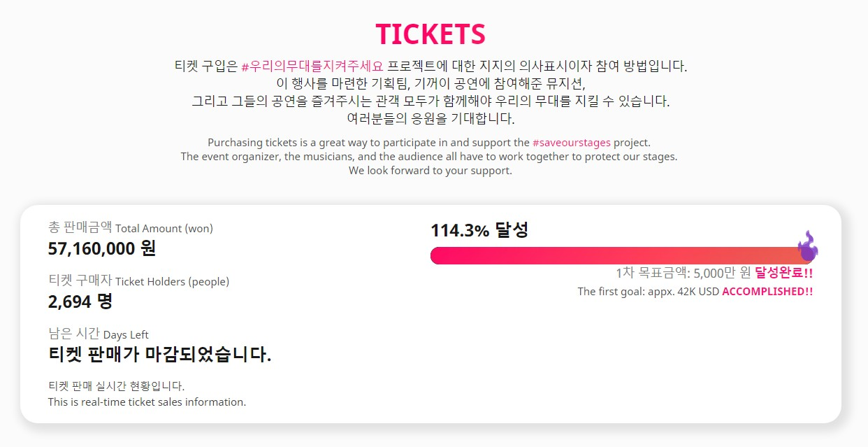Click the 여러분들의 응원을 기대합니다 line
This screenshot has width=868, height=447.
(431, 119)
